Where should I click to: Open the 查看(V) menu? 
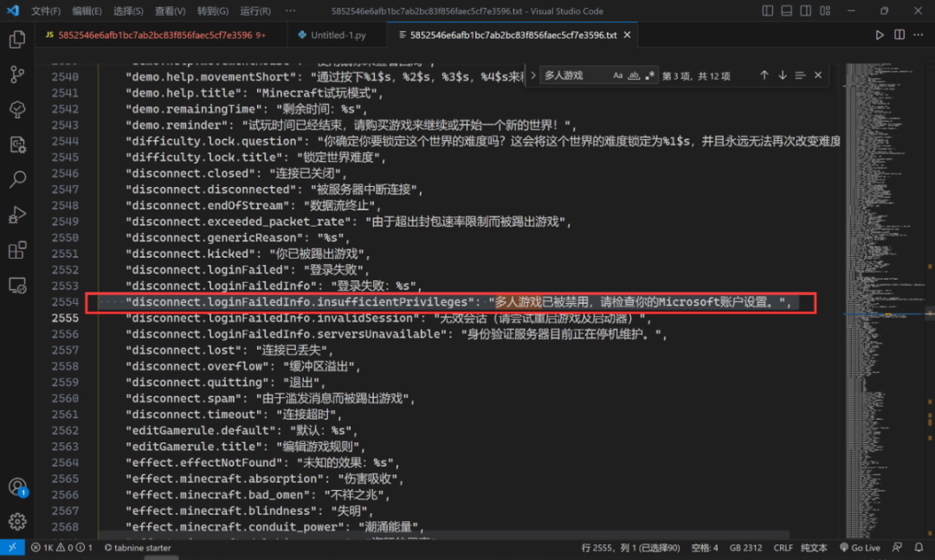coord(170,10)
